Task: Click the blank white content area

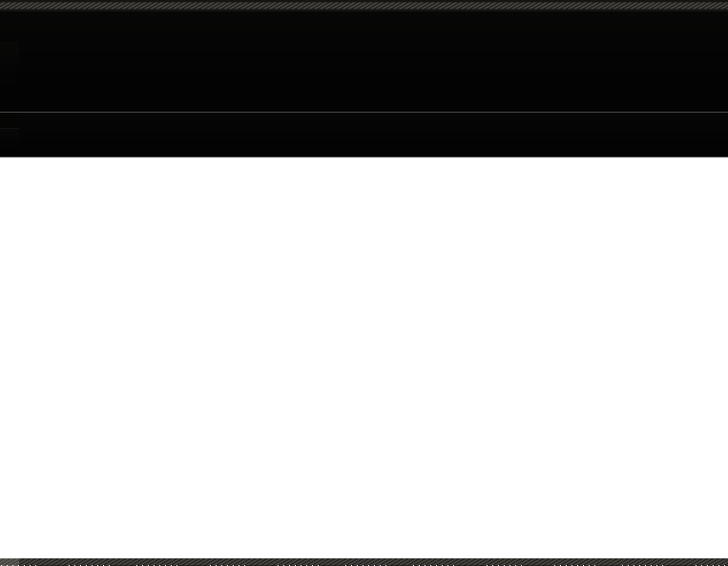Action: point(364,358)
